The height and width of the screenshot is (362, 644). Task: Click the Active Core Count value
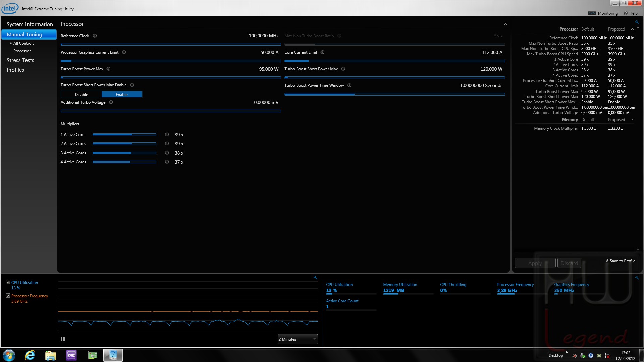click(x=328, y=307)
